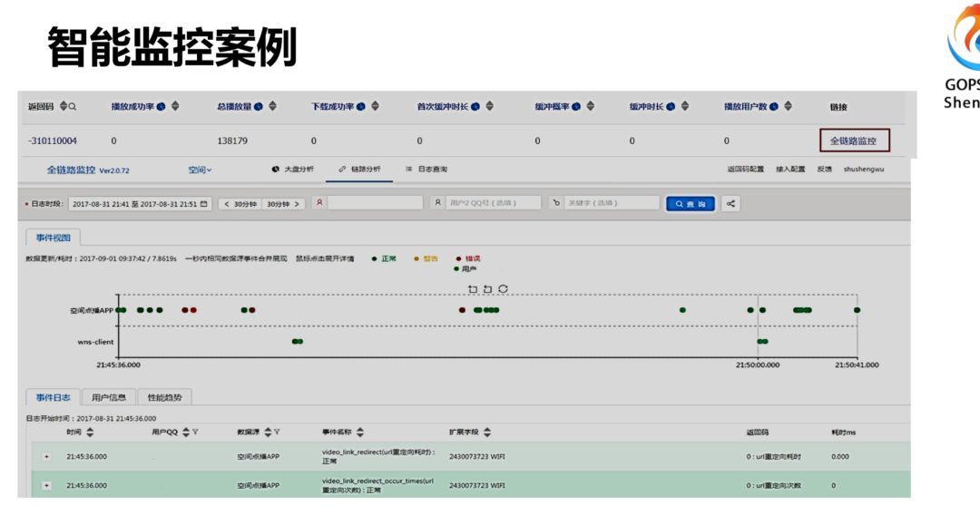Viewport: 980px width, 515px height.
Task: Click the sort icon on 播放成功率 column
Action: coord(174,107)
